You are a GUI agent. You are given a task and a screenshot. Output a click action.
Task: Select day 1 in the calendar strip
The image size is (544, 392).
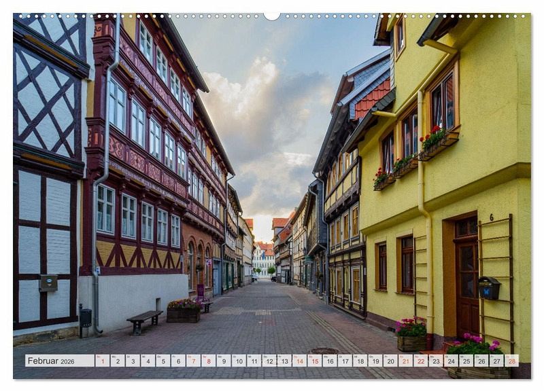(103, 361)
